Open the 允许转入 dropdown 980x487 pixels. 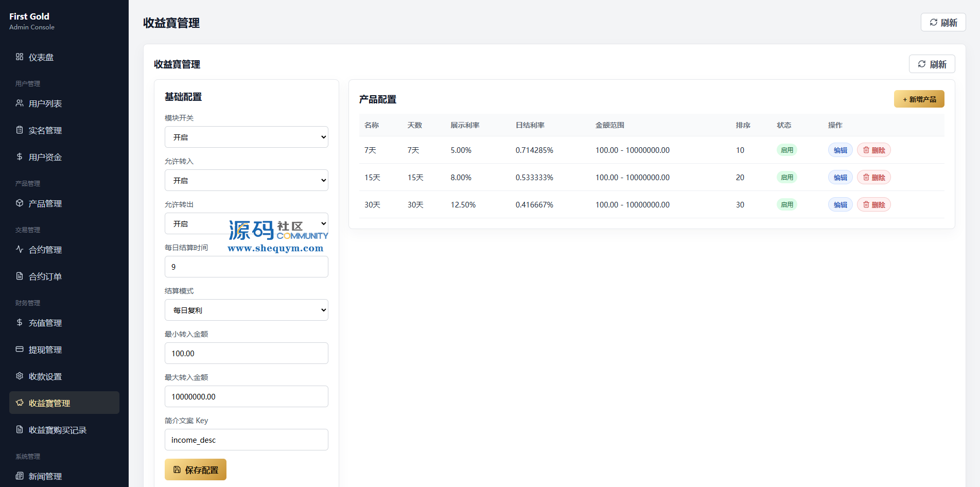[247, 180]
